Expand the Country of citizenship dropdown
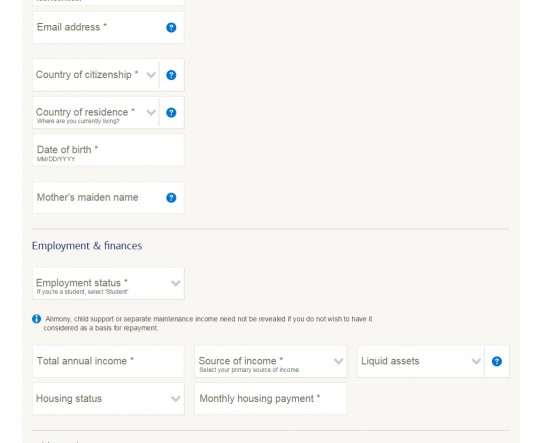Viewport: 550px width, 443px height. [x=96, y=75]
